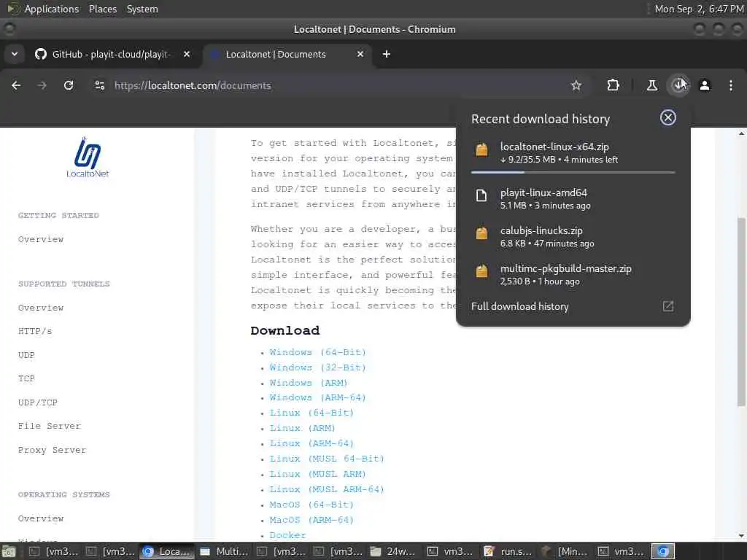747x560 pixels.
Task: Close the Localtonet Documents tab
Action: pos(360,54)
